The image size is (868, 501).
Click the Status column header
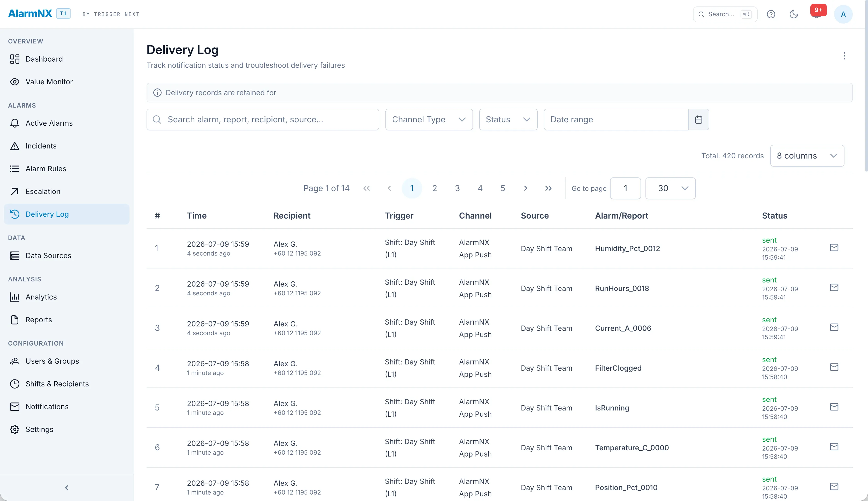click(774, 216)
